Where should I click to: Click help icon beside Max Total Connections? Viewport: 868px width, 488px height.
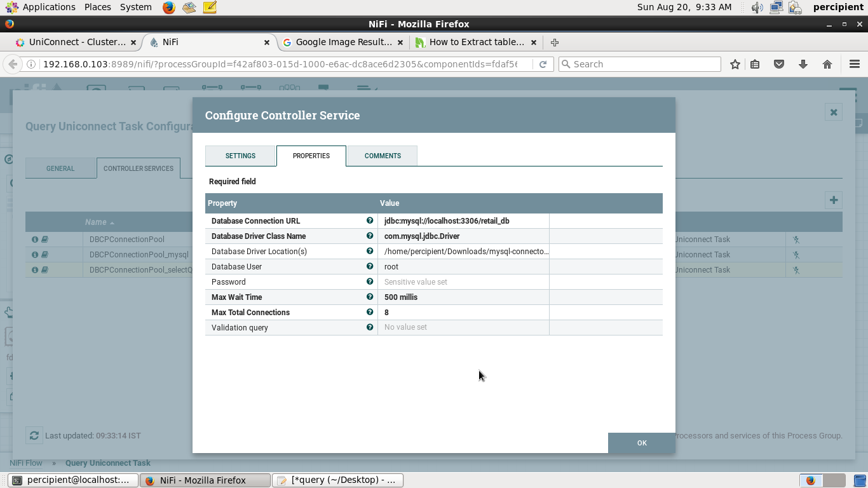369,312
